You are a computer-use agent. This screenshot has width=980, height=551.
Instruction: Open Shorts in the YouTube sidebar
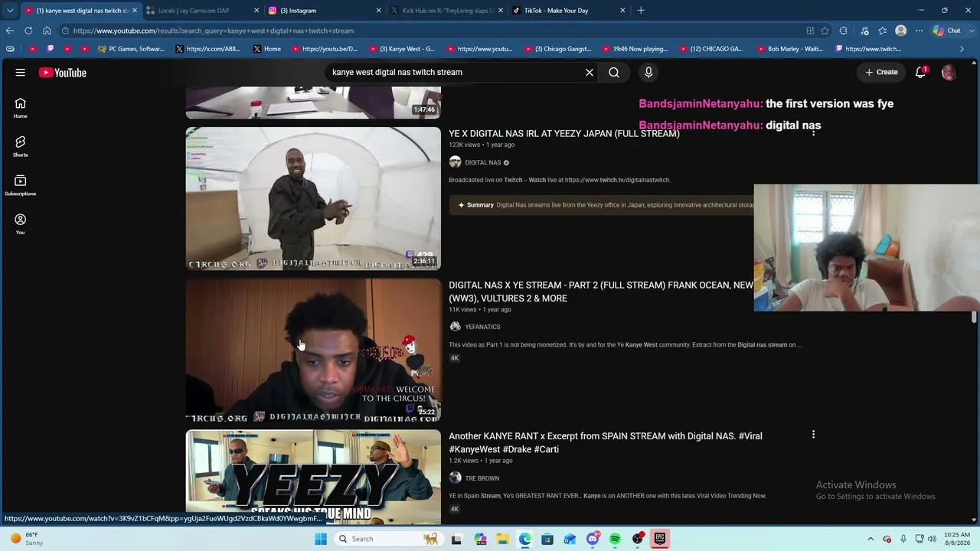coord(21,146)
